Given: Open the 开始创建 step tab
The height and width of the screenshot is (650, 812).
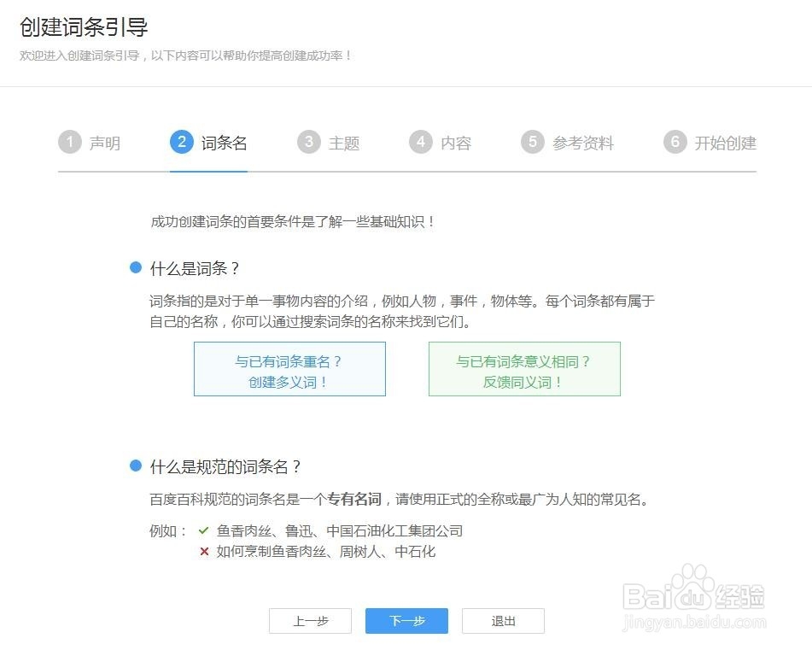Looking at the screenshot, I should click(727, 143).
